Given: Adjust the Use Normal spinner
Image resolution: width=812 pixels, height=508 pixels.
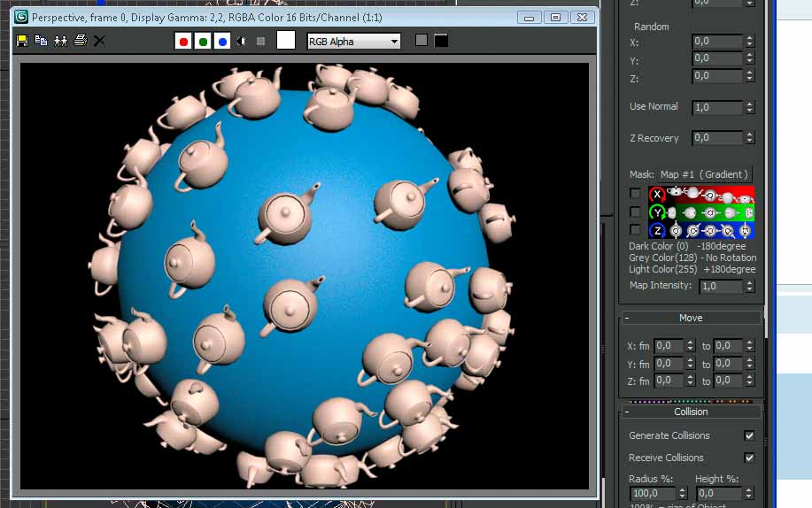Looking at the screenshot, I should point(749,108).
